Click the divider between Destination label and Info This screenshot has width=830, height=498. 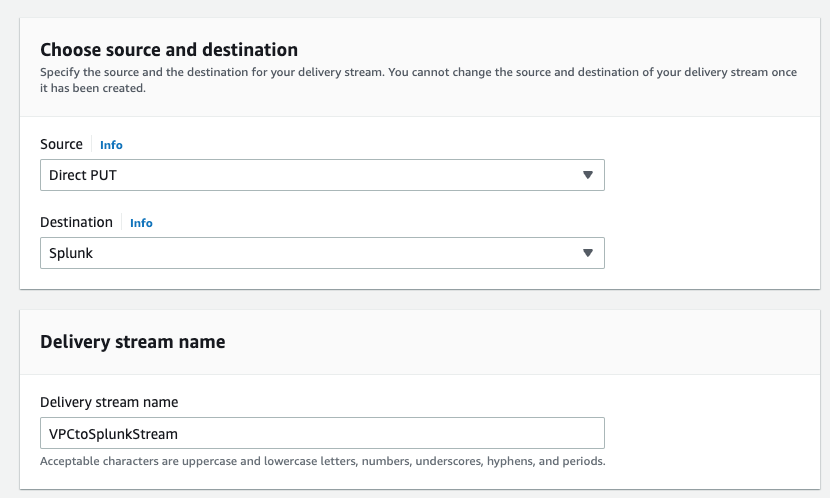(122, 222)
